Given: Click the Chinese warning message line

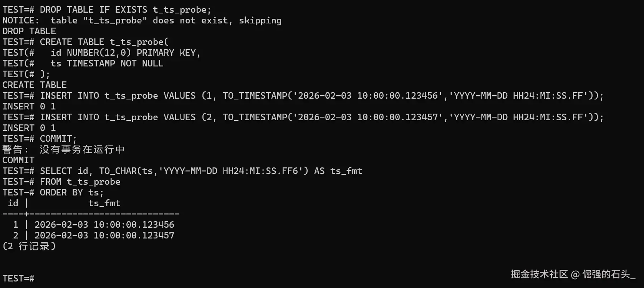Looking at the screenshot, I should (63, 149).
